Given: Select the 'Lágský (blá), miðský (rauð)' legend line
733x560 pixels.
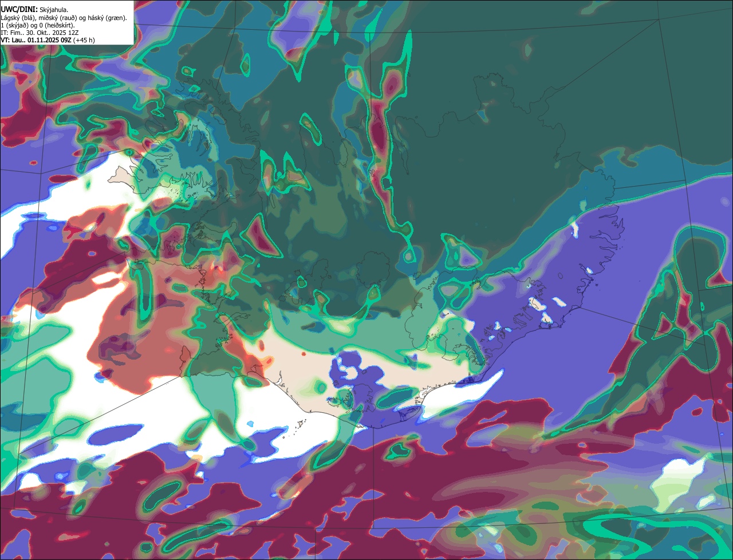Looking at the screenshot, I should pyautogui.click(x=64, y=18).
